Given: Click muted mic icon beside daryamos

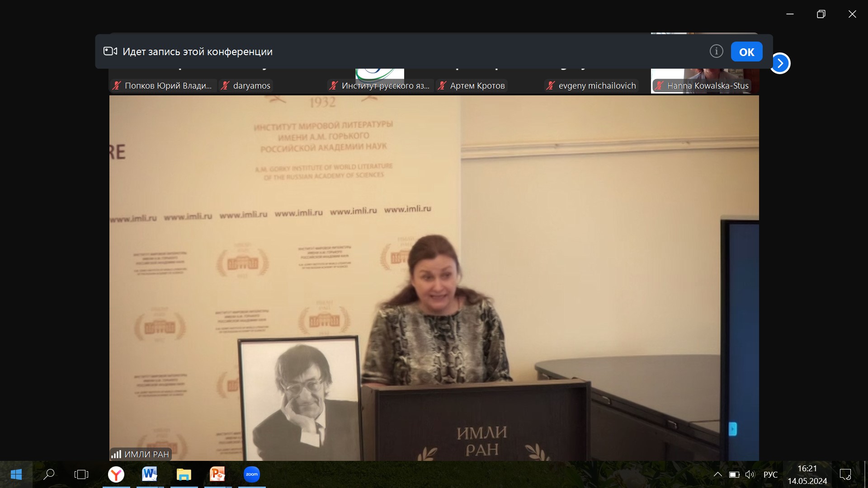Looking at the screenshot, I should tap(225, 85).
